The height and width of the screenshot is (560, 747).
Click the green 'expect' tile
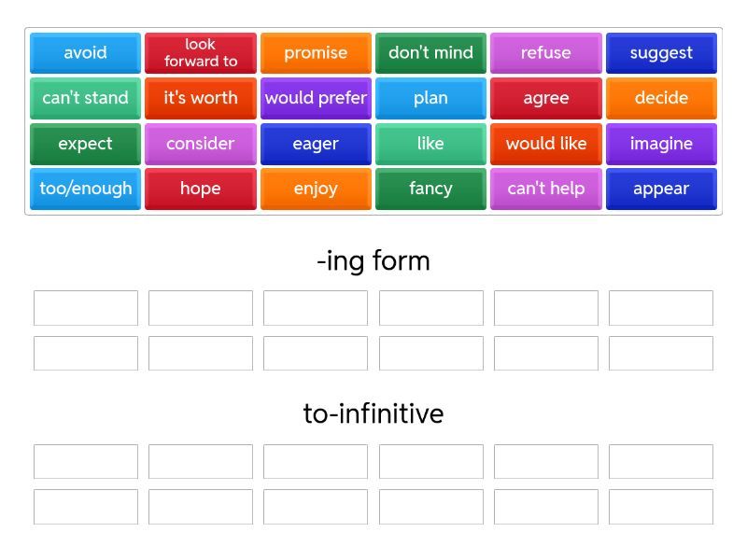(x=85, y=144)
